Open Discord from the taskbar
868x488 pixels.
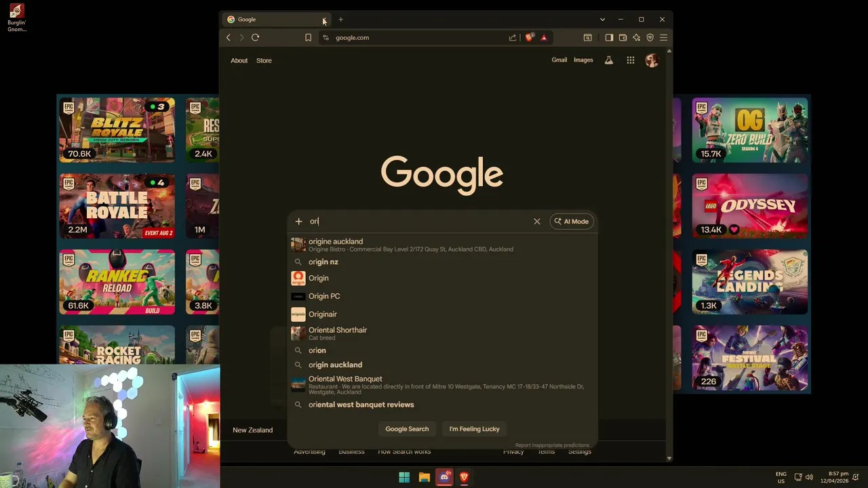point(444,477)
